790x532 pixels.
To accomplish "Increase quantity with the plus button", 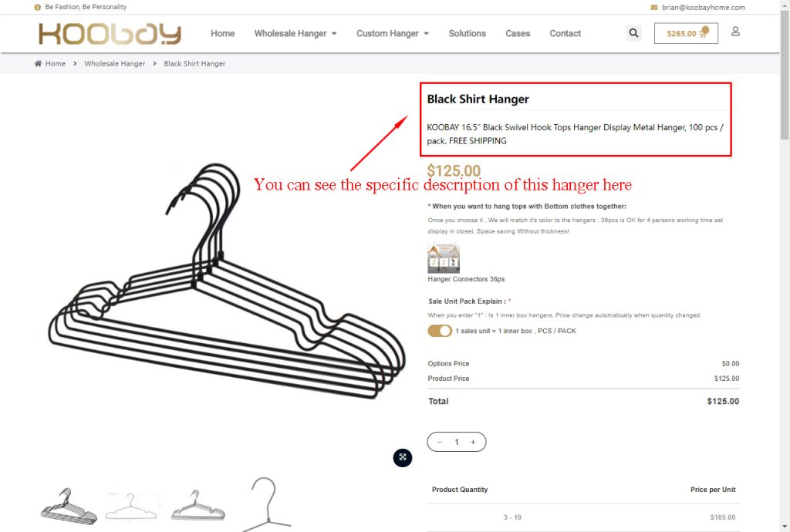I will (x=473, y=442).
